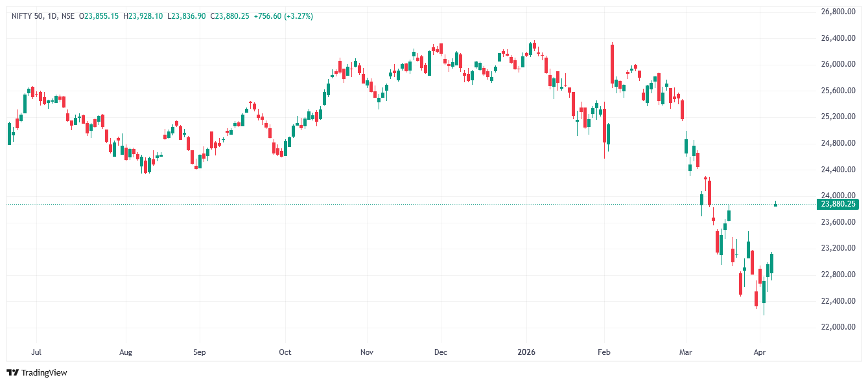Click the open price value O23,855.15
Screen dimensions: 868x384
[99, 16]
